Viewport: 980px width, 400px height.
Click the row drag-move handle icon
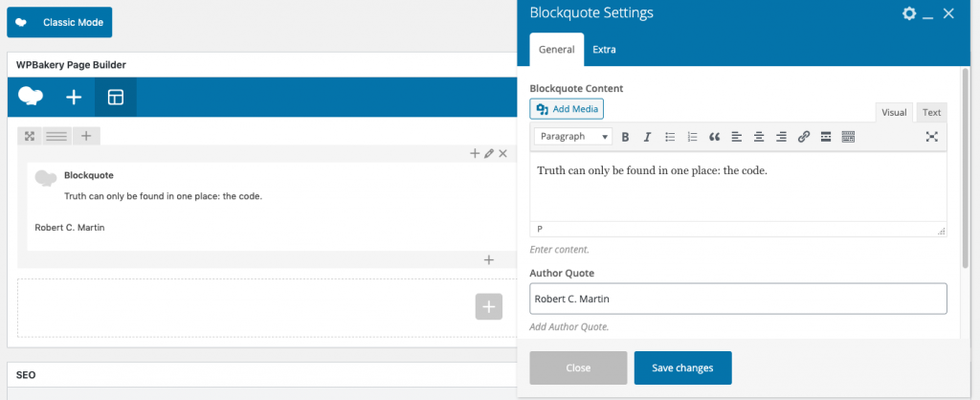click(30, 136)
